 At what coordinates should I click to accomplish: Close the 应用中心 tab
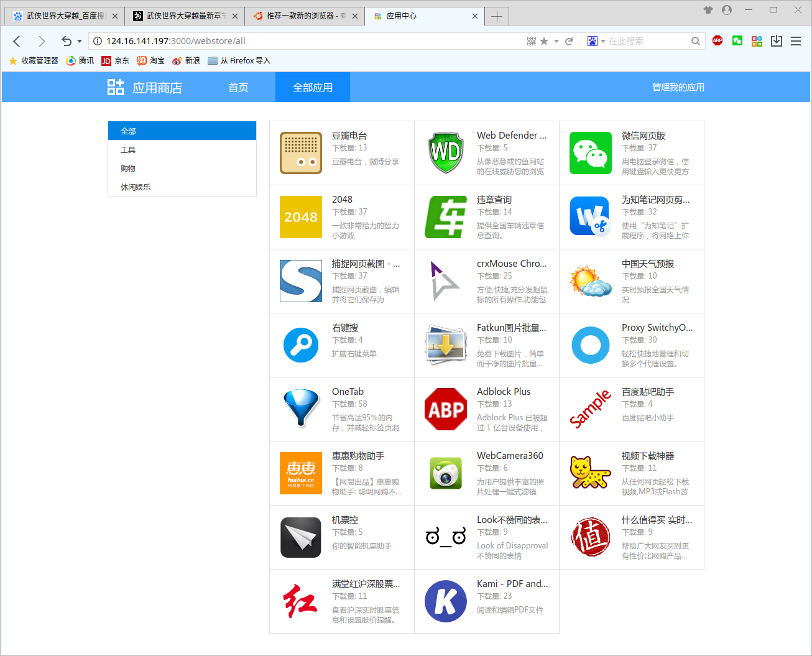(475, 16)
